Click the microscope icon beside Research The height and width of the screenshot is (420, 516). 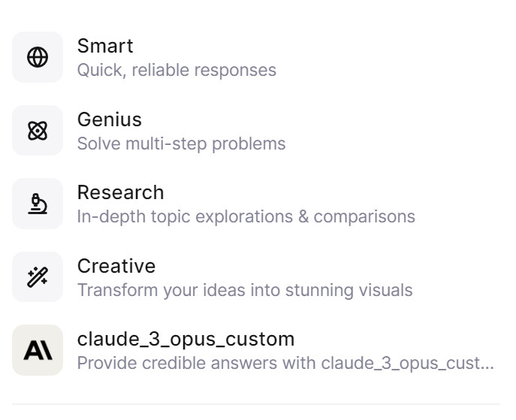pos(38,204)
